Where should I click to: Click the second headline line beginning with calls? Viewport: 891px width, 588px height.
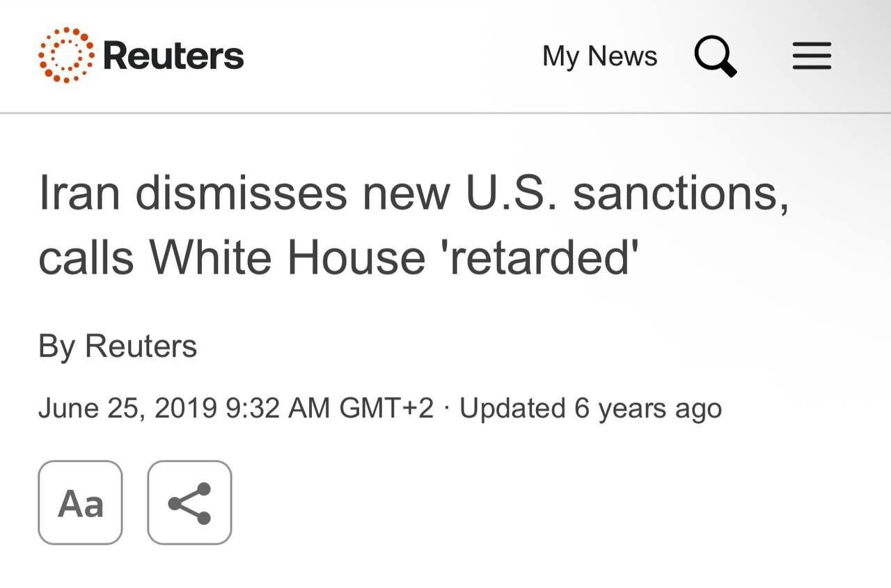tap(338, 257)
